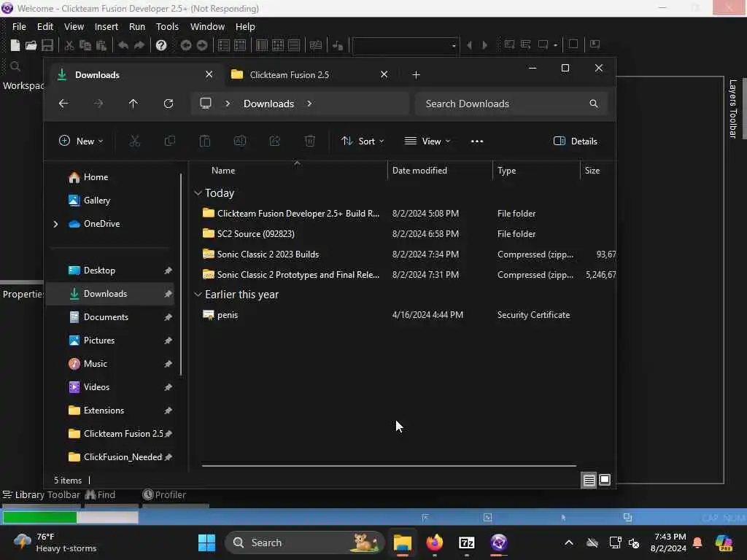Click the Undo arrow in Clickteam Fusion toolbar
Image resolution: width=747 pixels, height=560 pixels.
[123, 45]
